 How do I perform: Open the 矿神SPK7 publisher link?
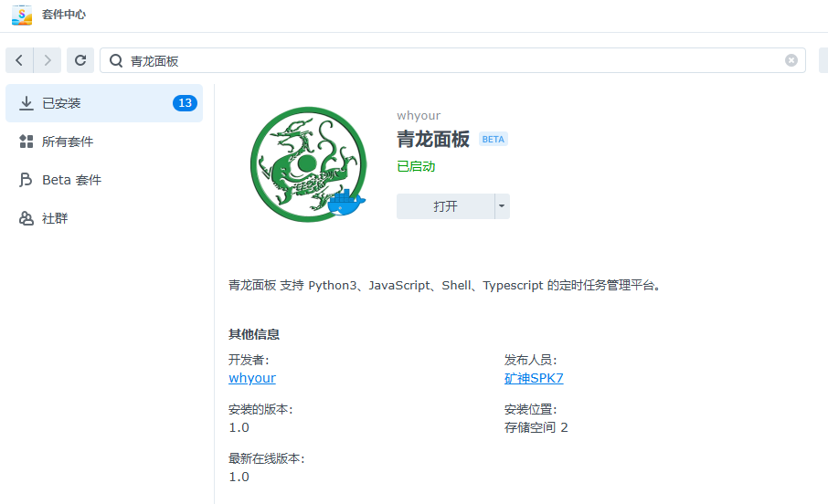click(x=534, y=378)
